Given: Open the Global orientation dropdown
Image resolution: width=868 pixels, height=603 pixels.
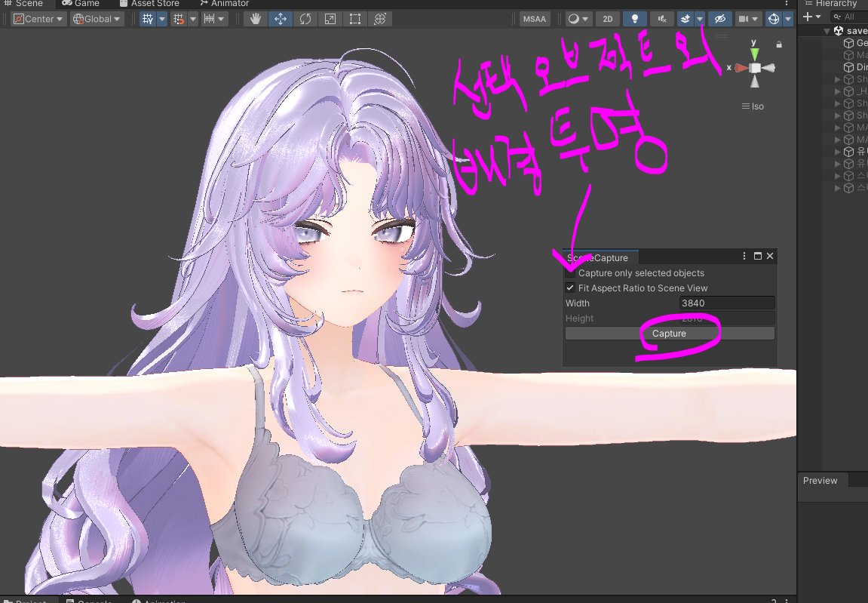Looking at the screenshot, I should pos(97,18).
